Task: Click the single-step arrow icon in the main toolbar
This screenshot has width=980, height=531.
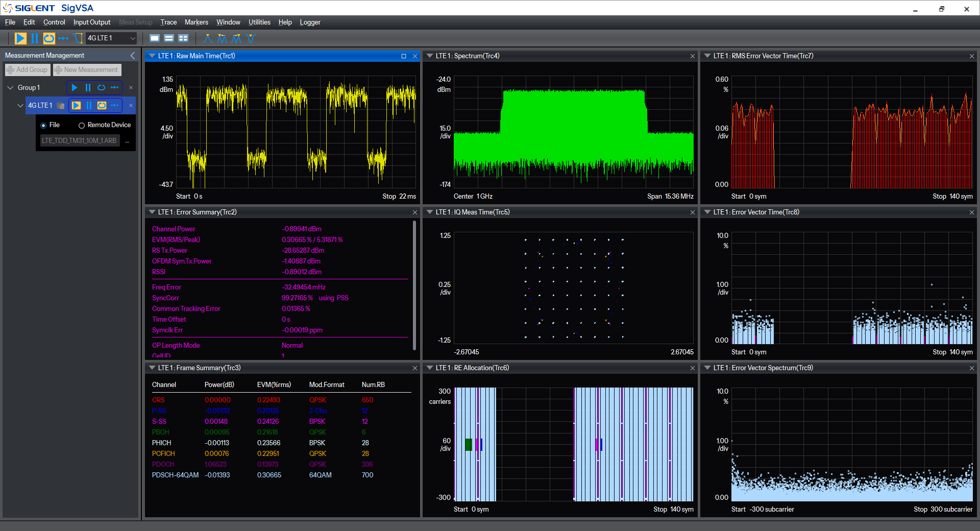Action: point(63,38)
